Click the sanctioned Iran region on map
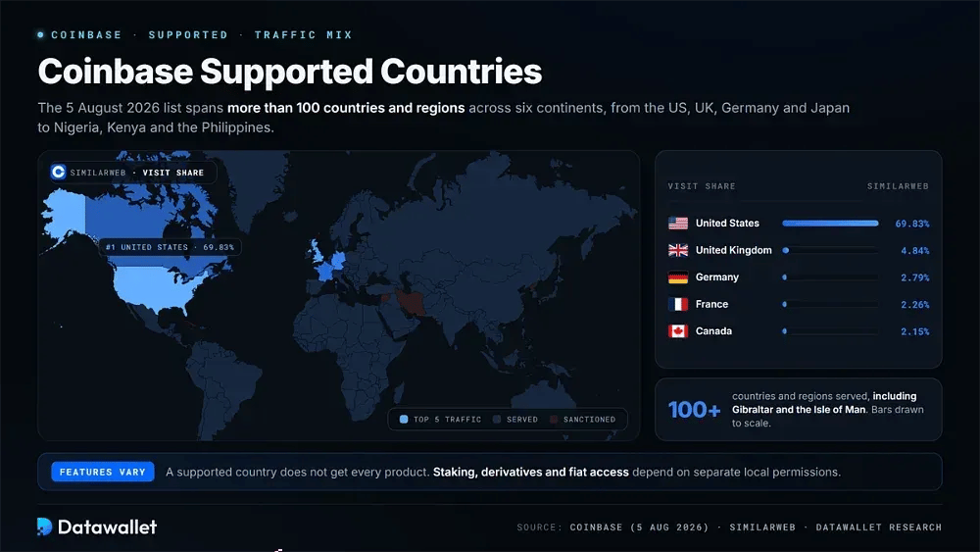 point(412,303)
